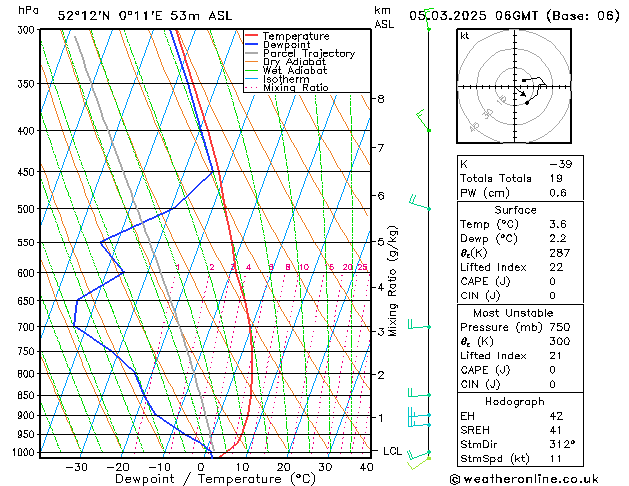Click the 8 km altitude label

click(380, 99)
